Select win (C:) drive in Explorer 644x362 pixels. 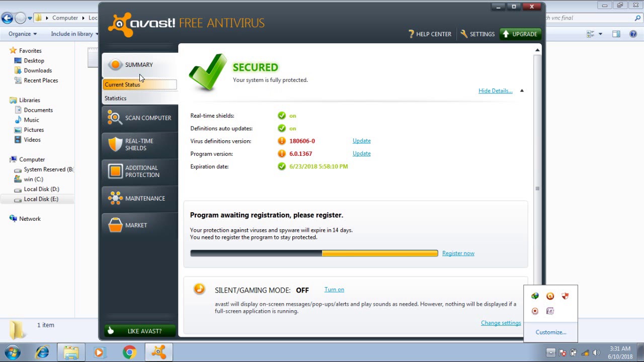[x=33, y=179]
